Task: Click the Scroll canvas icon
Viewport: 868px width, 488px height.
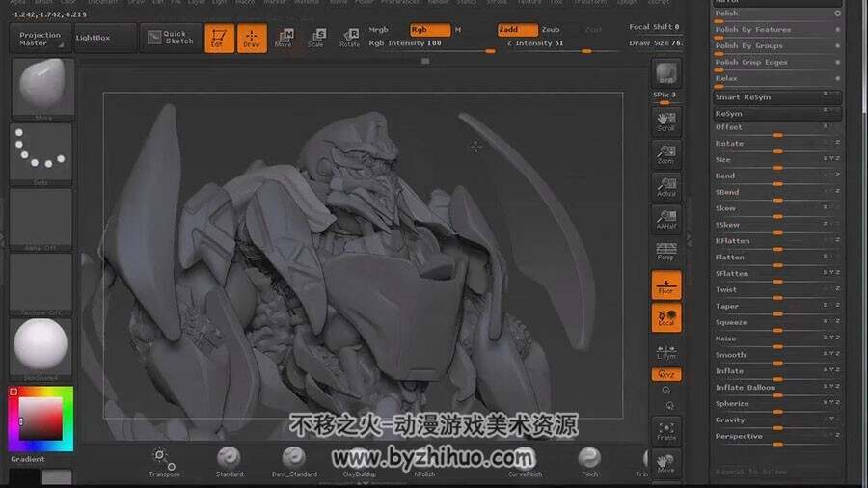Action: tap(665, 122)
